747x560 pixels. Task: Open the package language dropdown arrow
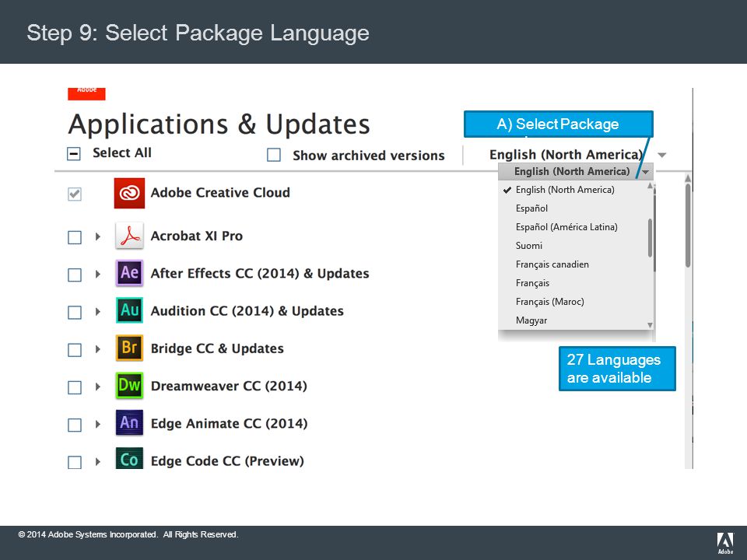661,156
